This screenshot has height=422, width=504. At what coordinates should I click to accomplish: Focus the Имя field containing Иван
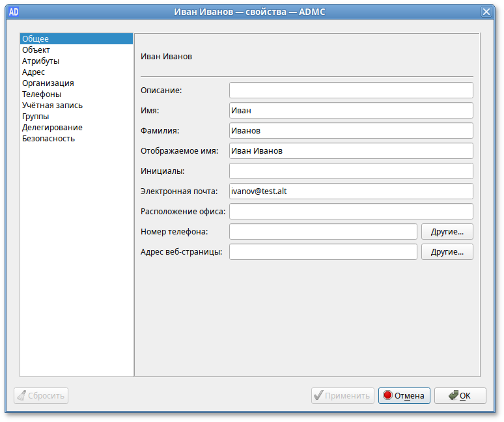click(351, 111)
